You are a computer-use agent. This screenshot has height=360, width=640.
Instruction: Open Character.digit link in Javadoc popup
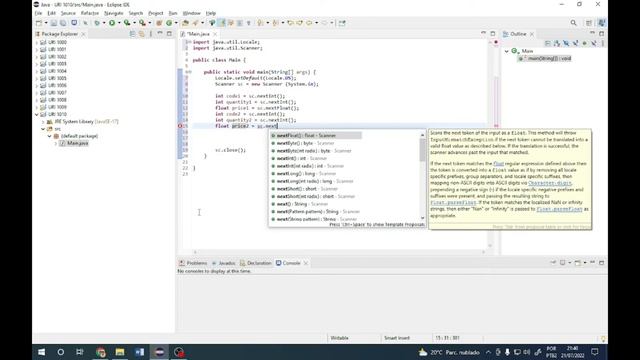[x=549, y=183]
